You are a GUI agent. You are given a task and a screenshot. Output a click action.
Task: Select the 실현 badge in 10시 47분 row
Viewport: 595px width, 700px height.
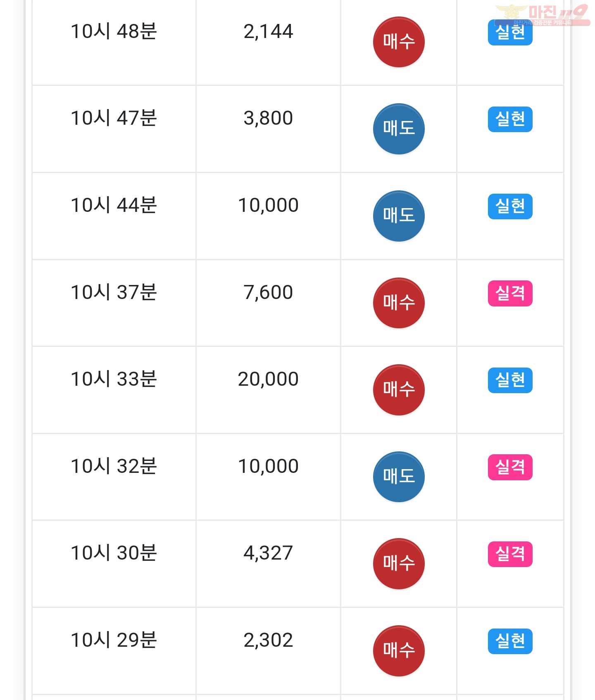[510, 119]
